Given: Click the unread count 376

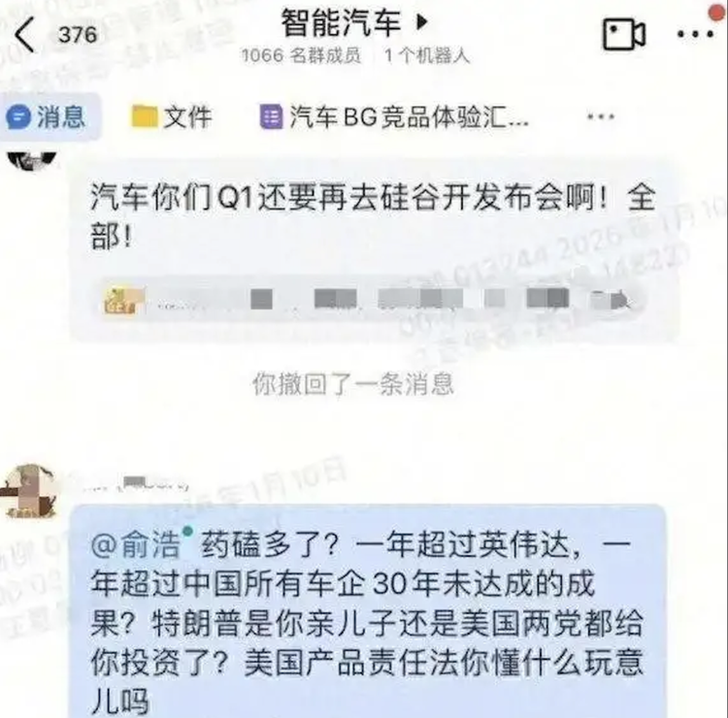Looking at the screenshot, I should click(x=78, y=35).
